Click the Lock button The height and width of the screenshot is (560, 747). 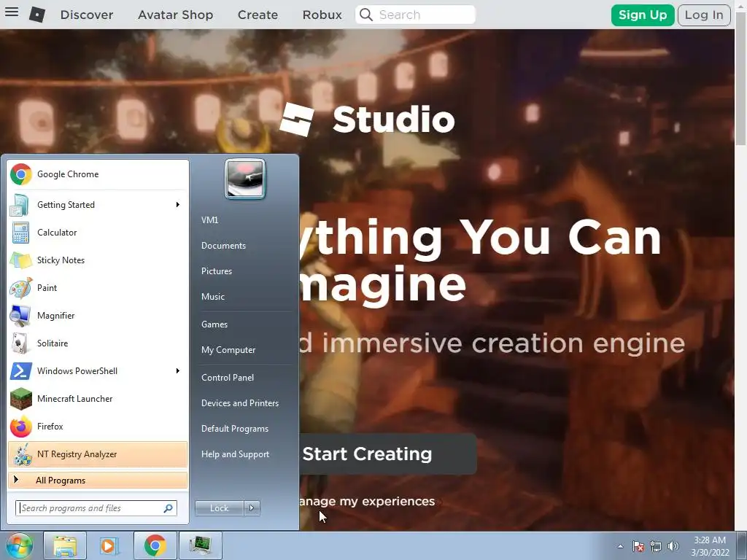click(219, 508)
